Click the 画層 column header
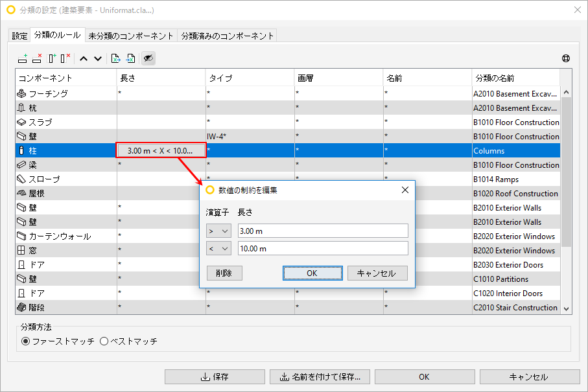Viewport: 588px width, 392px height. coord(339,78)
